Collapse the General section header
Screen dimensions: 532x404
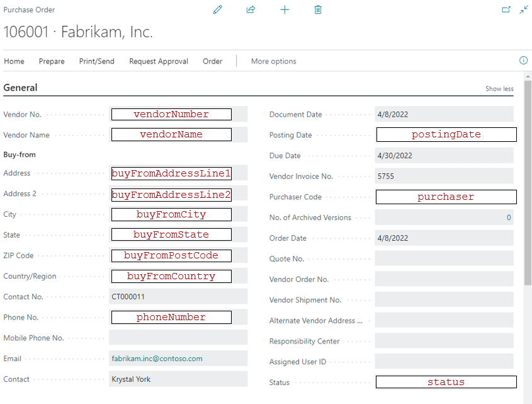pos(20,88)
